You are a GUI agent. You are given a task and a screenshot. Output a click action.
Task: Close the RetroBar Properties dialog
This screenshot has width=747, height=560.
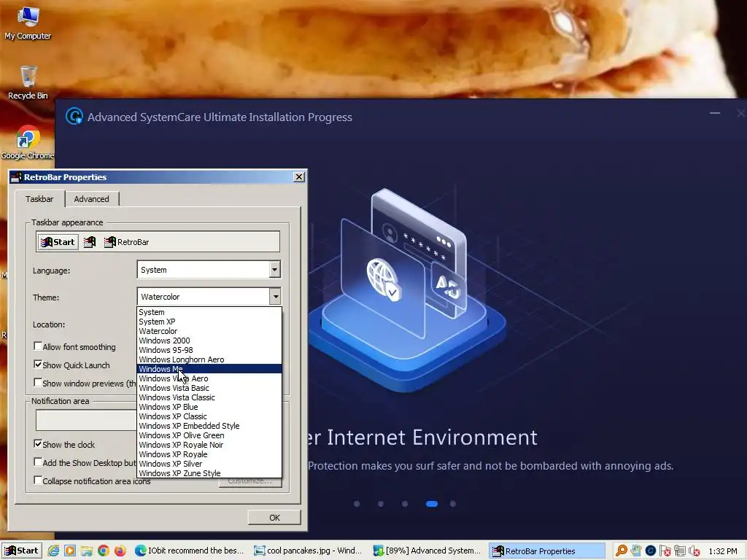(298, 177)
